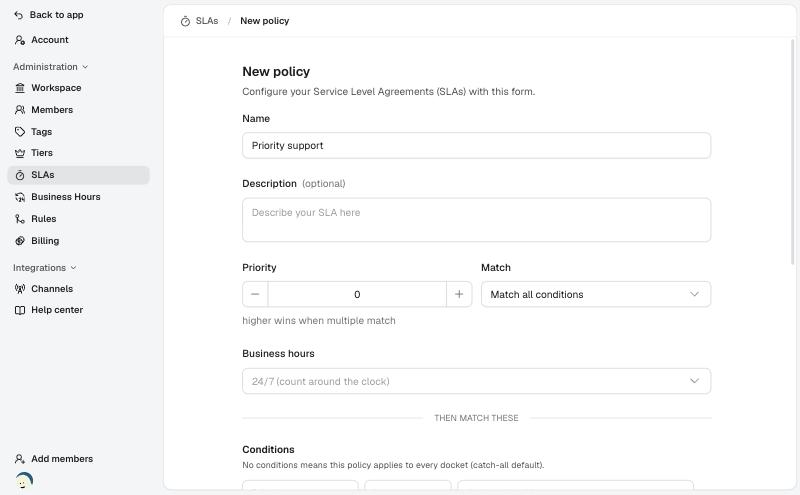The width and height of the screenshot is (800, 495).
Task: Click the Description text area
Action: pos(477,220)
